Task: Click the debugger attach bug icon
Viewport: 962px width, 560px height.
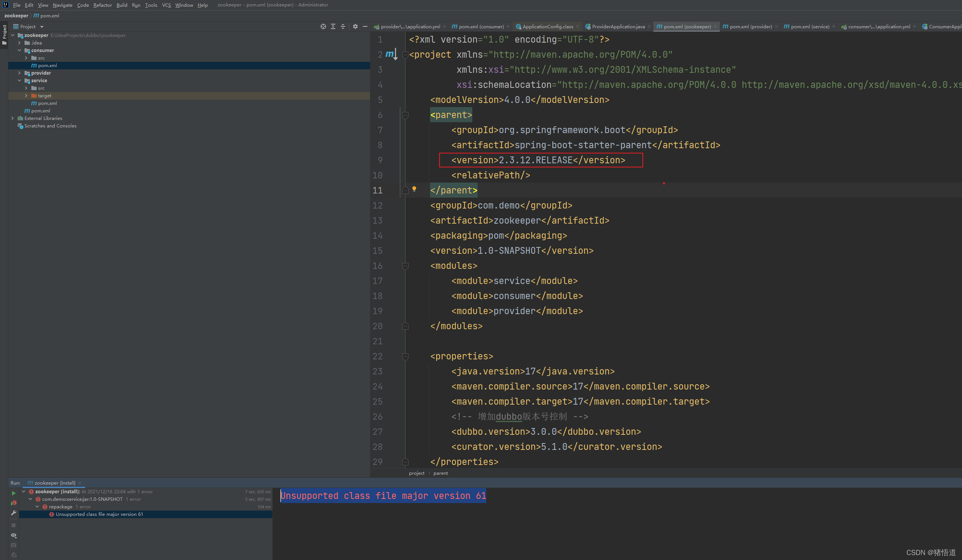Action: 13,555
